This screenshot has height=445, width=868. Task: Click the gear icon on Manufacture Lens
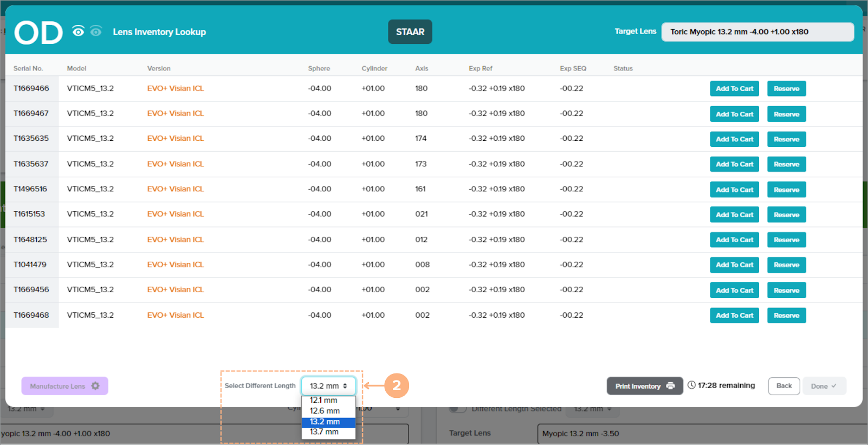[95, 386]
